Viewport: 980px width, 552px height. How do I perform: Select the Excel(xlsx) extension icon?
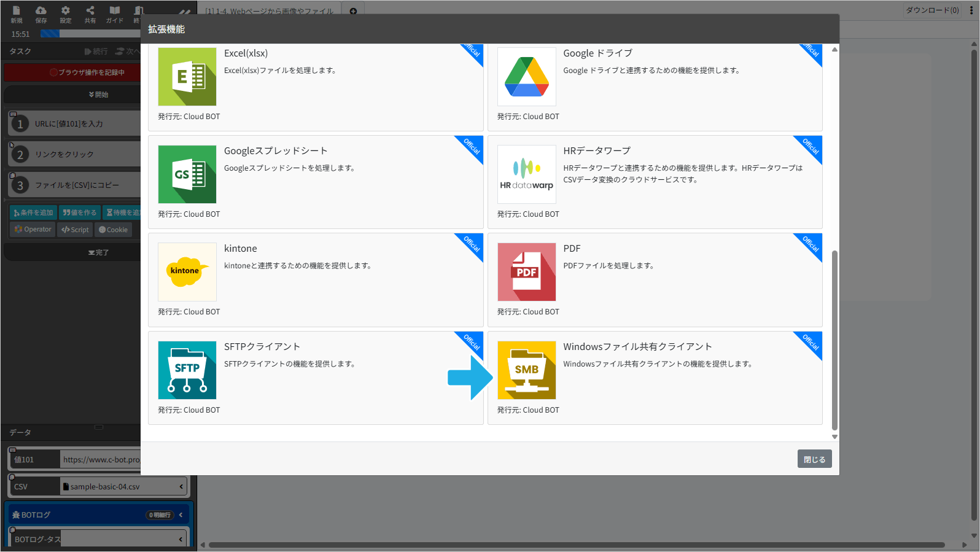(187, 77)
